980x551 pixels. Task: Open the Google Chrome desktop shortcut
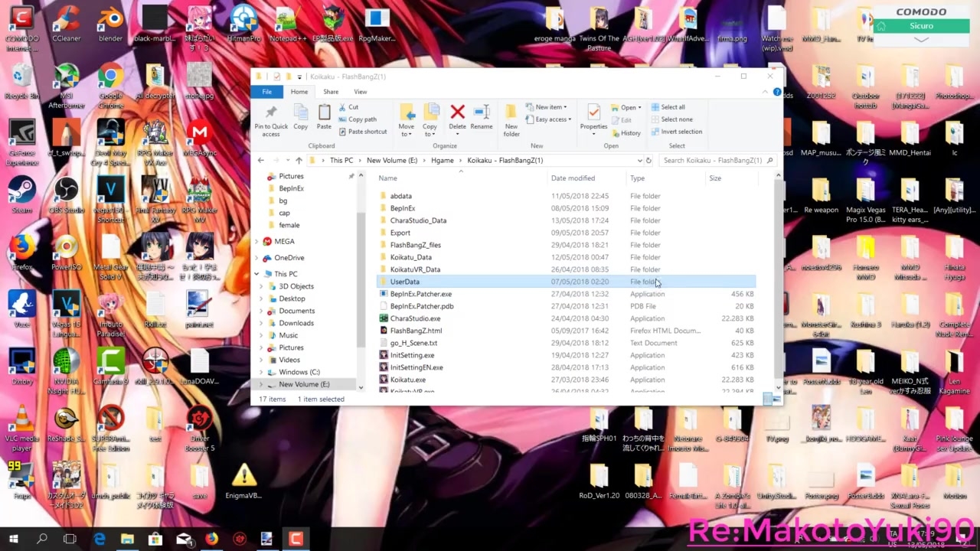click(110, 81)
